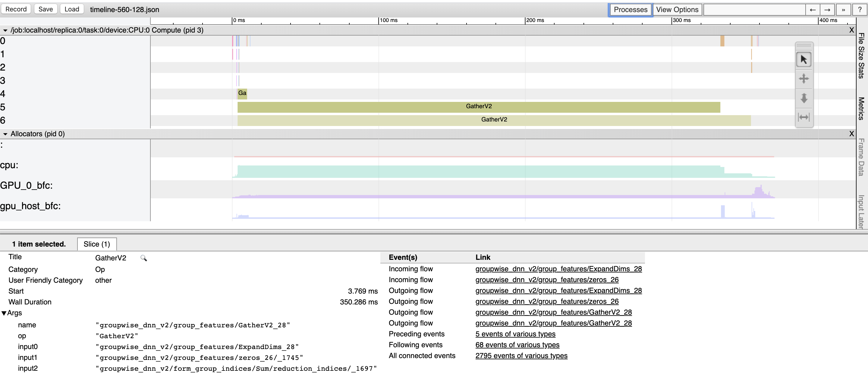868x384 pixels.
Task: Click the find-next right arrow icon
Action: [x=828, y=10]
